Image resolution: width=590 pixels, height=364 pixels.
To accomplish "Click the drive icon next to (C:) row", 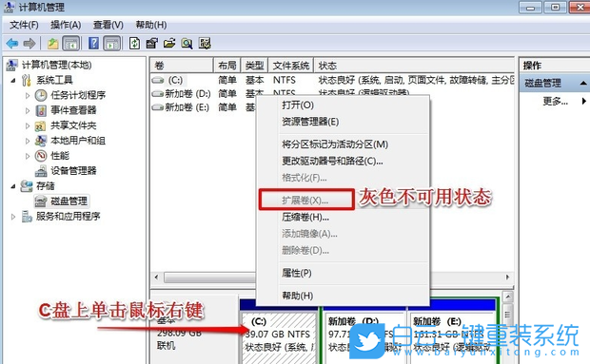I will click(158, 80).
